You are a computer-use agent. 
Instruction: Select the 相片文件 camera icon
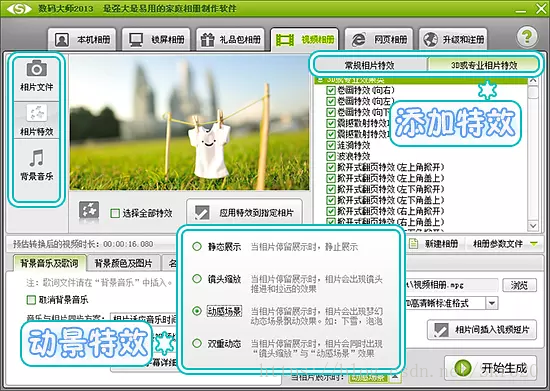click(36, 68)
